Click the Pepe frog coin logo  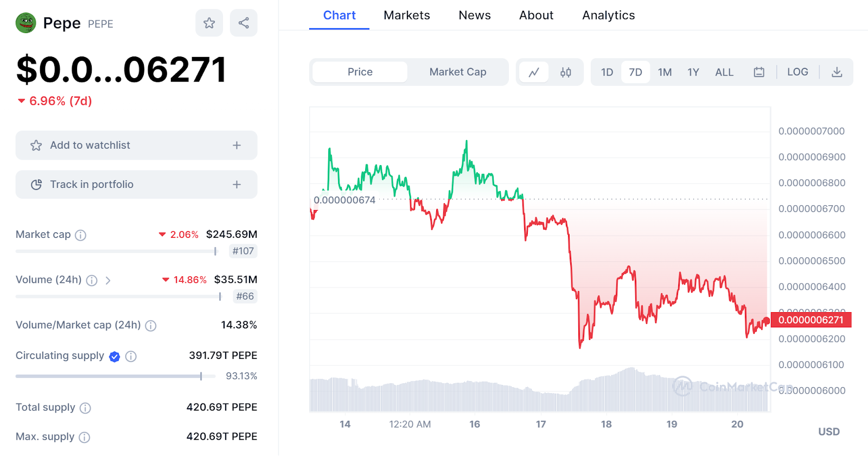pyautogui.click(x=25, y=23)
